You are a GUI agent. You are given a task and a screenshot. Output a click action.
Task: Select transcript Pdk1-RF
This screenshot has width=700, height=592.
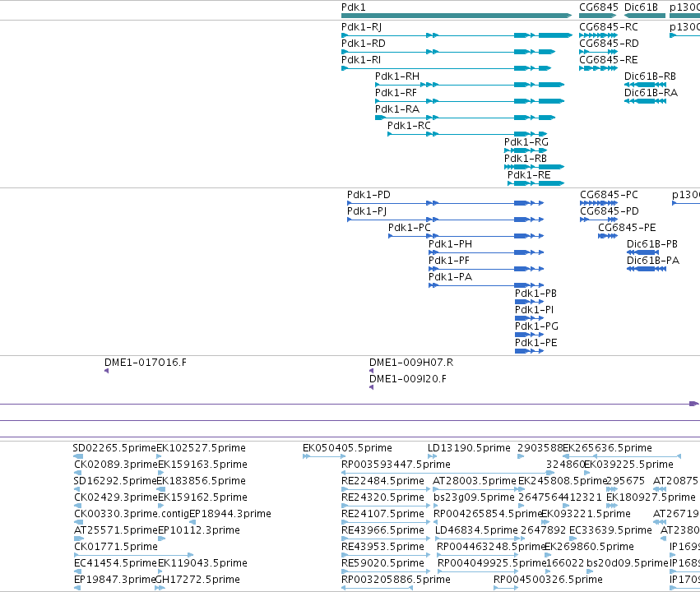point(470,101)
